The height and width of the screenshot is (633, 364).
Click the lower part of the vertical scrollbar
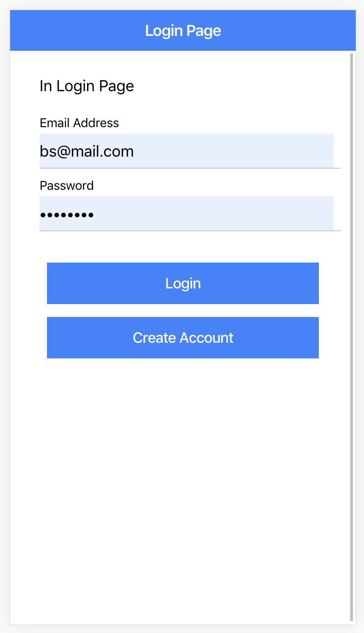[x=352, y=530]
